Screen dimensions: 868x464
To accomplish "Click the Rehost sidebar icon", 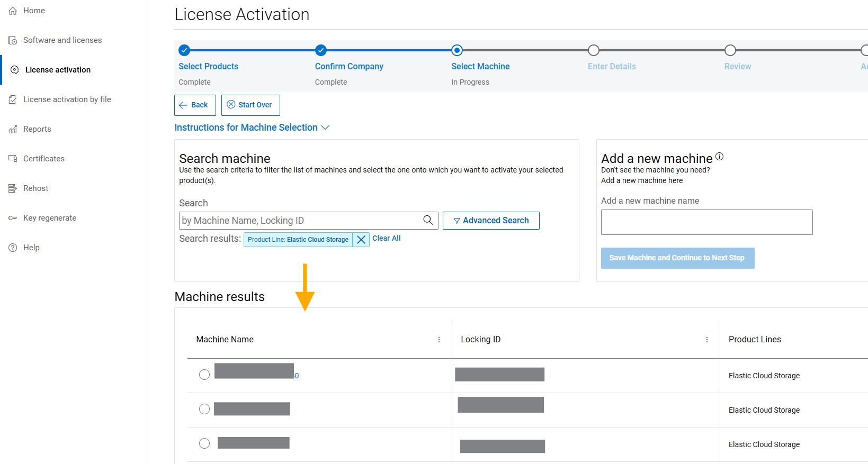I will (x=13, y=188).
